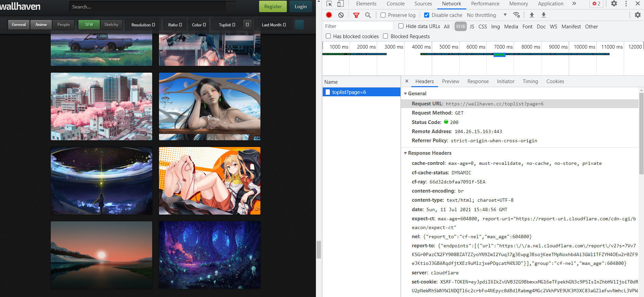Click the Login button
The width and height of the screenshot is (644, 297).
[300, 6]
